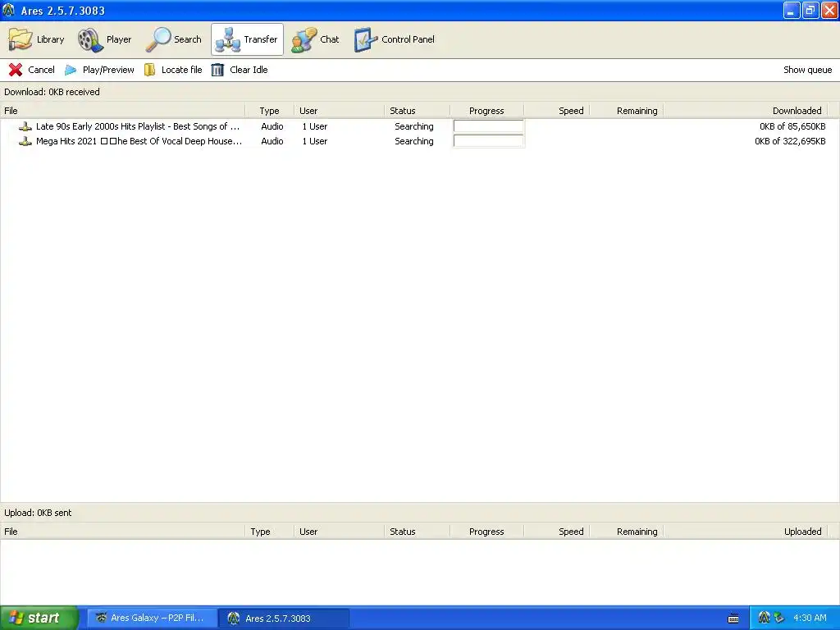Screen dimensions: 840x630
Task: Switch to the Player section
Action: coord(105,39)
